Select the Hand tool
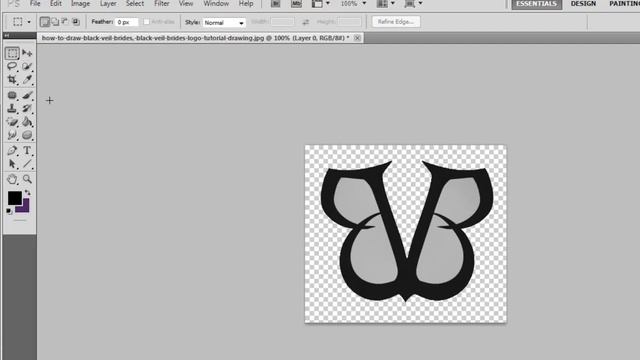This screenshot has height=360, width=640. 12,179
